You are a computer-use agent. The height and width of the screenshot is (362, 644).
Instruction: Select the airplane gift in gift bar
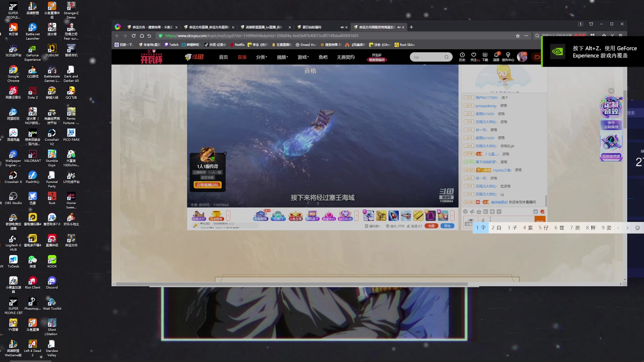point(406,216)
